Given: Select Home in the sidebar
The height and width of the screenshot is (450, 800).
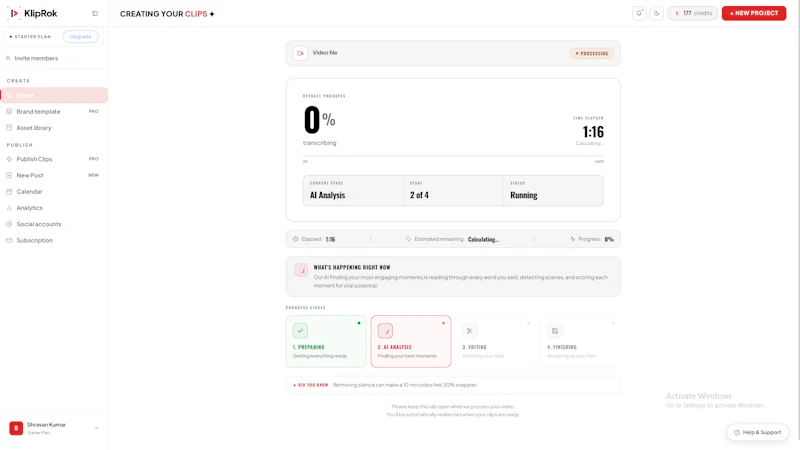Looking at the screenshot, I should [54, 95].
